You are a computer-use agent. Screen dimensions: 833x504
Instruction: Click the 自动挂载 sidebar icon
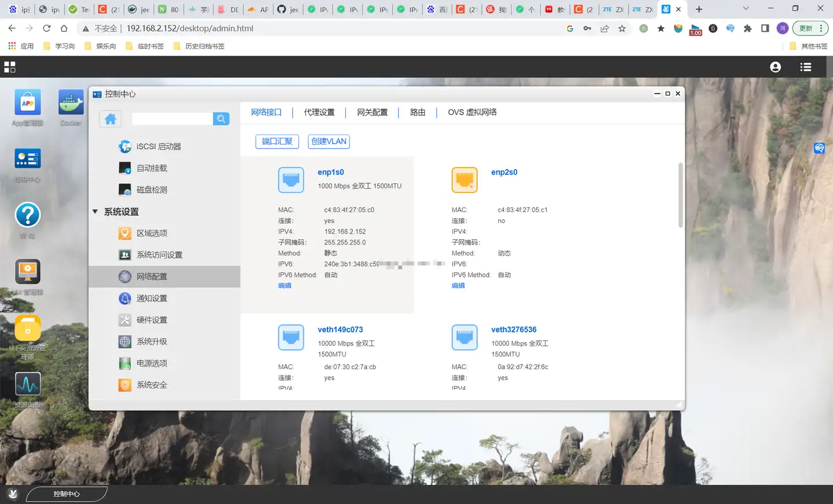point(125,168)
